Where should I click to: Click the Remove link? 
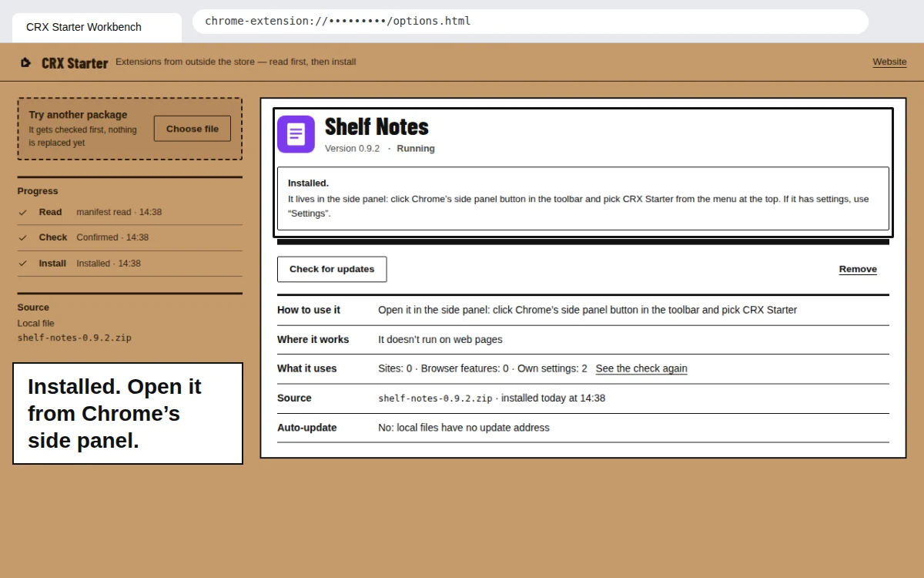pos(858,269)
